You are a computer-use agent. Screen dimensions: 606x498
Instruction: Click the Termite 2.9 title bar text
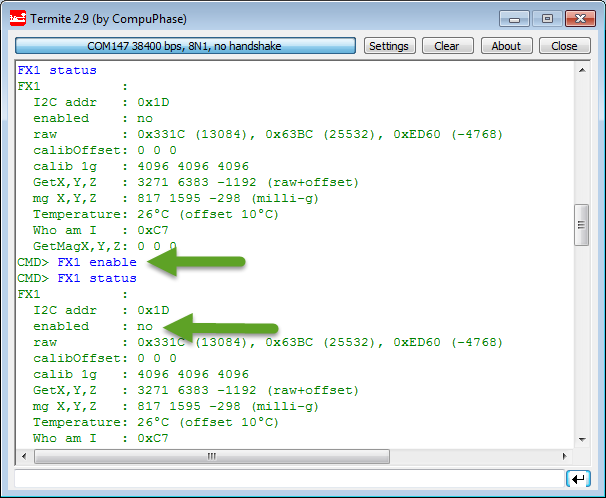point(112,18)
